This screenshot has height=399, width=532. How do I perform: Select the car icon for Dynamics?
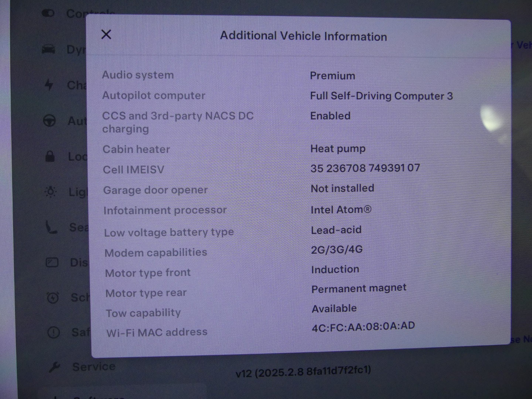pyautogui.click(x=48, y=49)
